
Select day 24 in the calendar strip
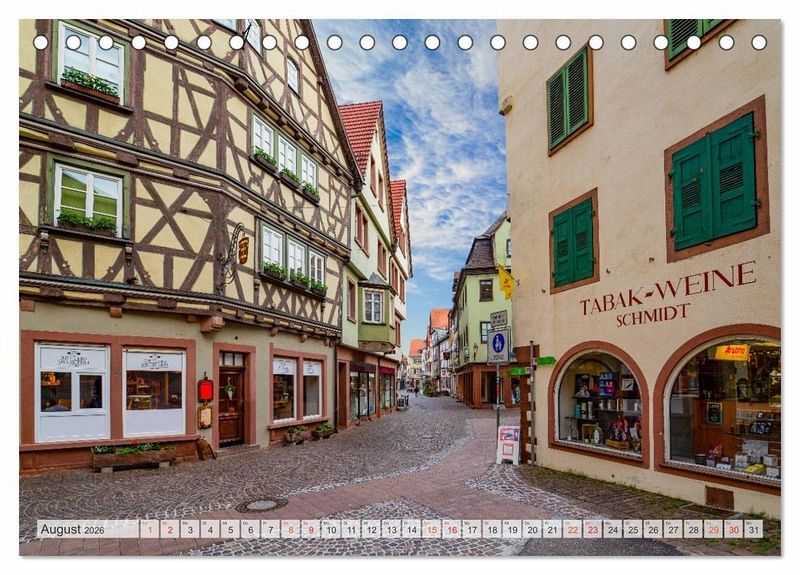(613, 529)
